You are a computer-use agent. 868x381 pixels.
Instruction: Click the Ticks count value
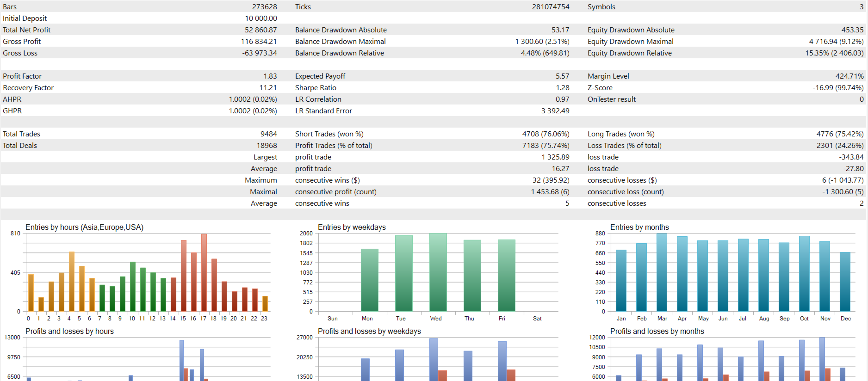coord(551,7)
